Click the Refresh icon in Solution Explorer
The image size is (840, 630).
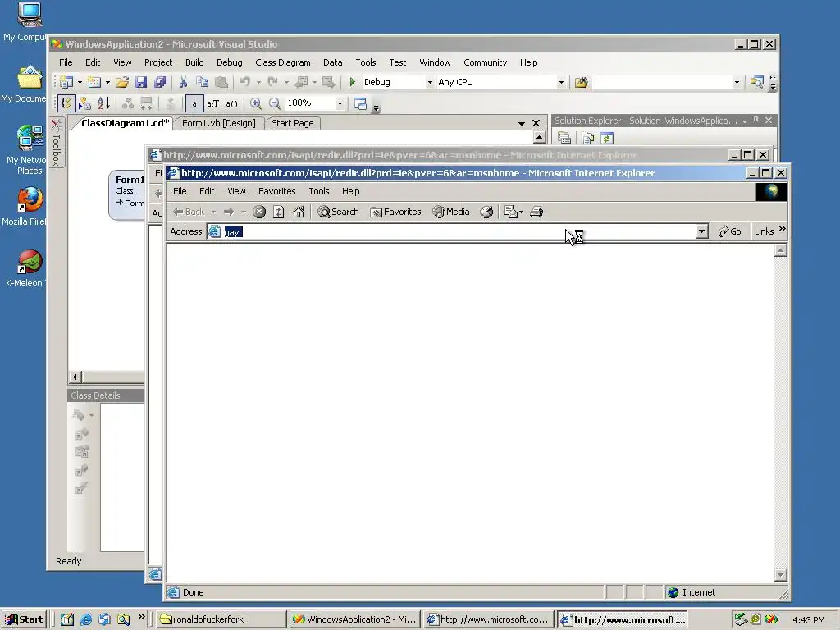[x=606, y=139]
